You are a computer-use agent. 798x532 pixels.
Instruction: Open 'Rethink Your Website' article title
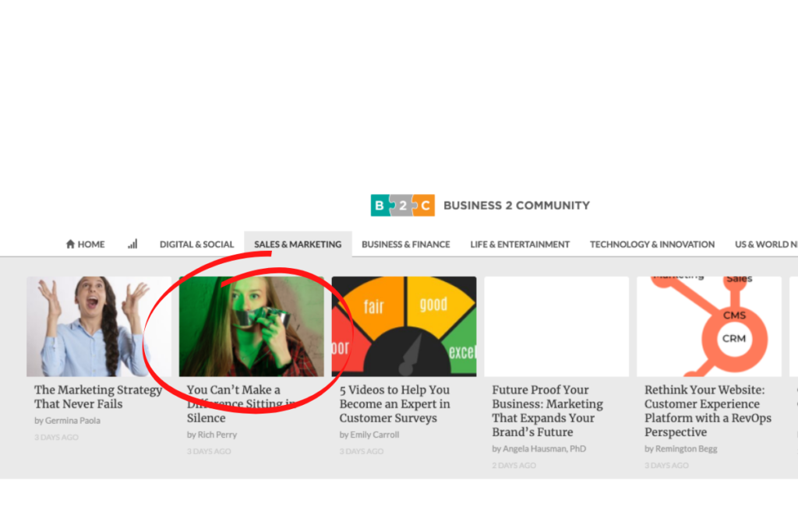pos(708,411)
